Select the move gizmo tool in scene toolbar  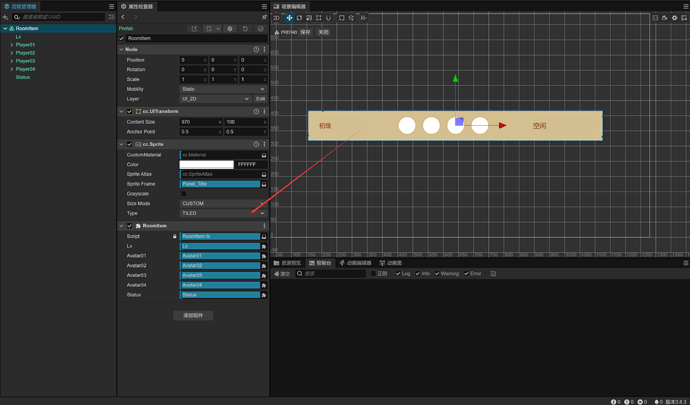(x=289, y=18)
